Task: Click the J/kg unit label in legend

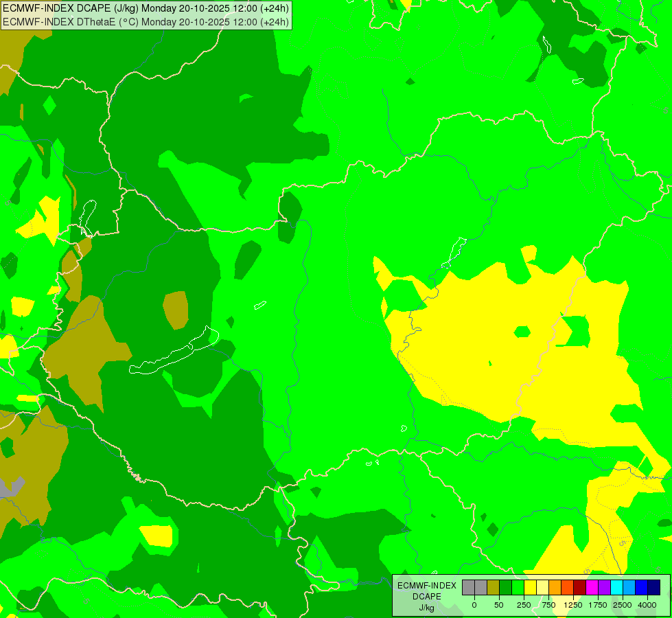Action: click(x=426, y=608)
